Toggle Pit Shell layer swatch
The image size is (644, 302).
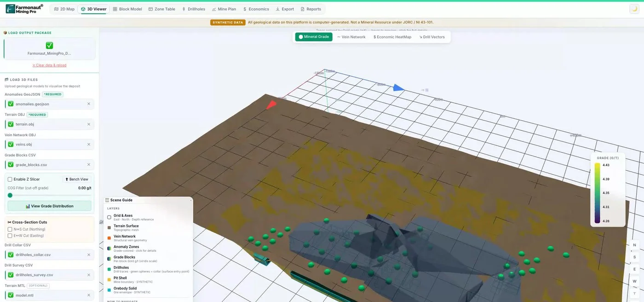pyautogui.click(x=109, y=279)
